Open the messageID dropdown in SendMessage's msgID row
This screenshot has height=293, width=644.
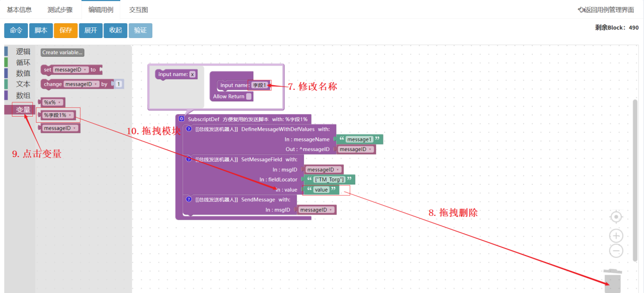(316, 209)
